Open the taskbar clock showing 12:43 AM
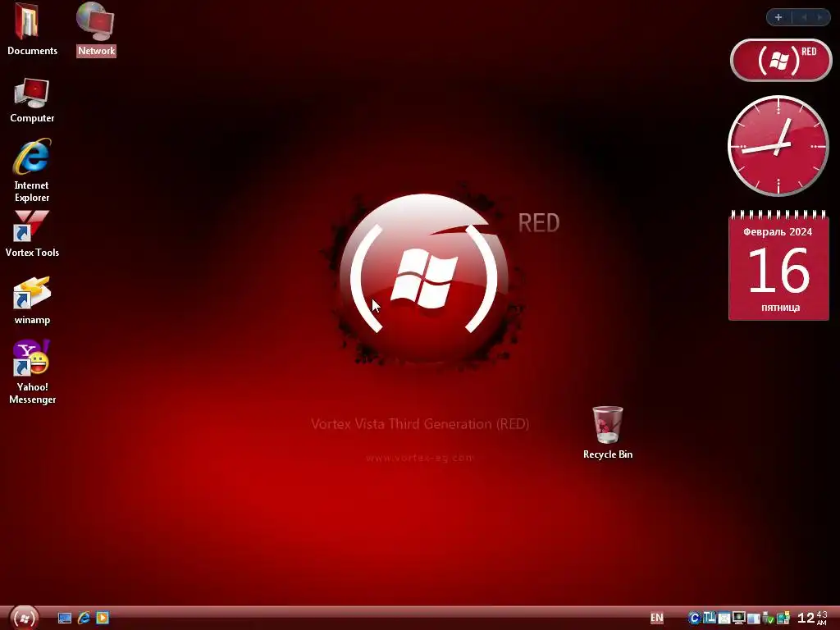 click(812, 618)
